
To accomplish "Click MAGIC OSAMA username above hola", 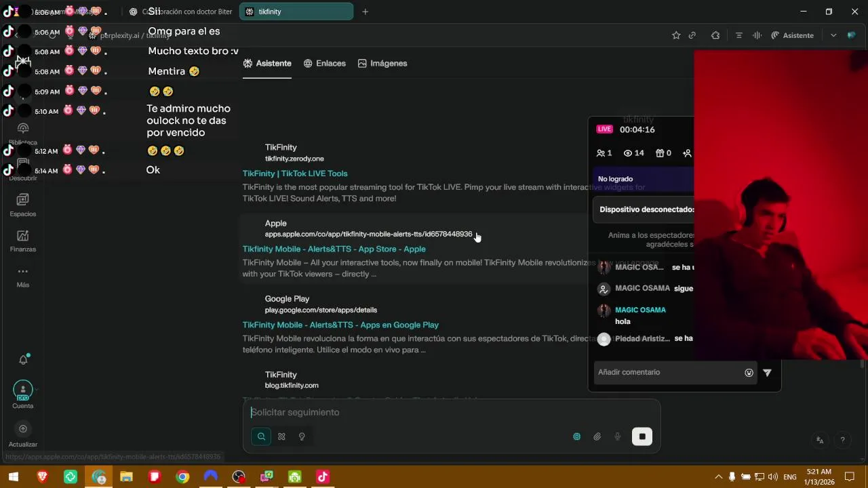I will (x=640, y=310).
